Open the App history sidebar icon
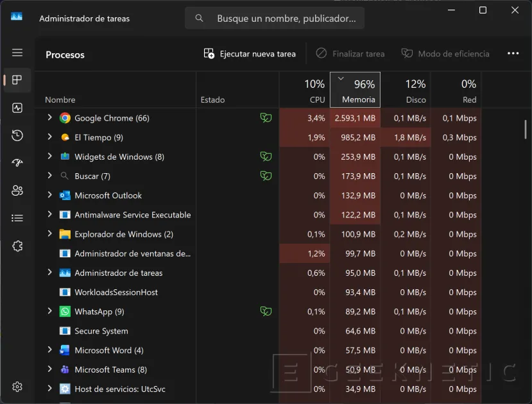The image size is (532, 404). [x=17, y=135]
